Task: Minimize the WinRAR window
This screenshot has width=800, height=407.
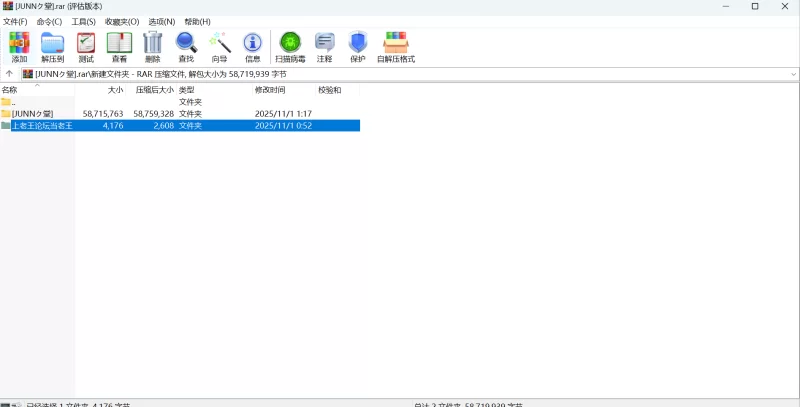Action: point(725,6)
